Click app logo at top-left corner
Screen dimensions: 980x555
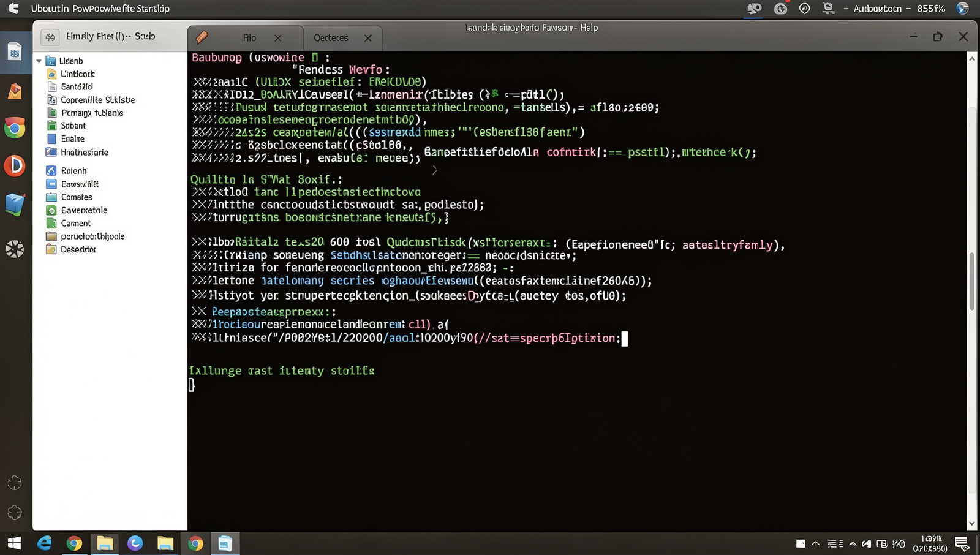click(x=13, y=9)
